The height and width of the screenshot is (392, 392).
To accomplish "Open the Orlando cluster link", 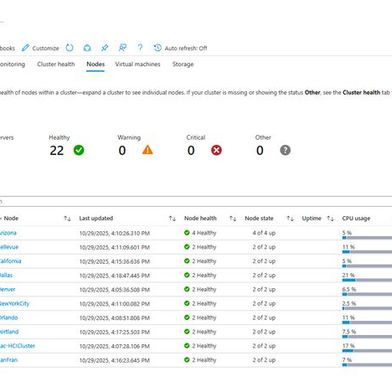I will point(9,317).
